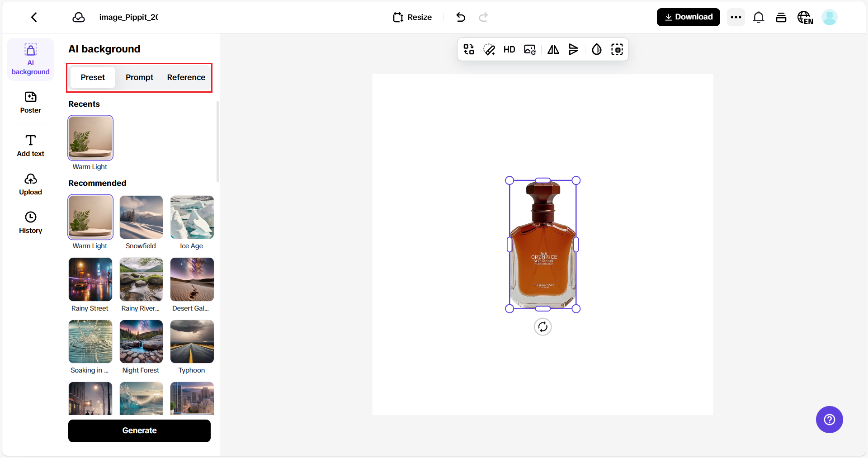Click the crop frame icon
Image resolution: width=868 pixels, height=458 pixels.
[617, 49]
